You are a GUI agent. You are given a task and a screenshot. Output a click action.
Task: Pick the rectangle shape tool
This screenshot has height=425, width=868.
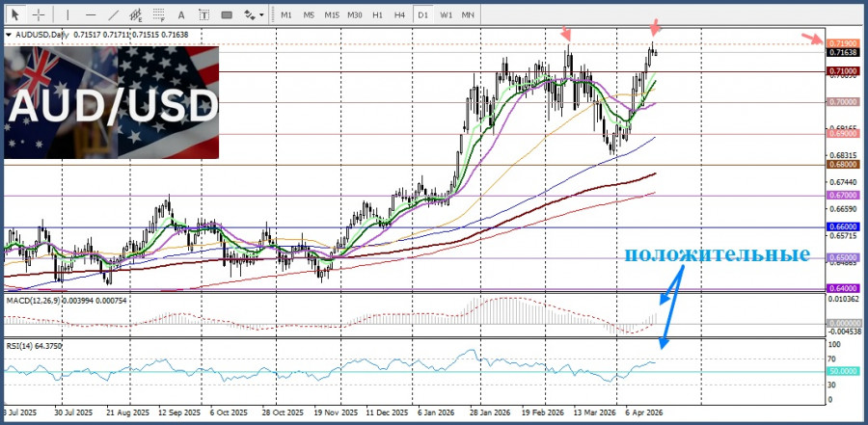pyautogui.click(x=229, y=14)
